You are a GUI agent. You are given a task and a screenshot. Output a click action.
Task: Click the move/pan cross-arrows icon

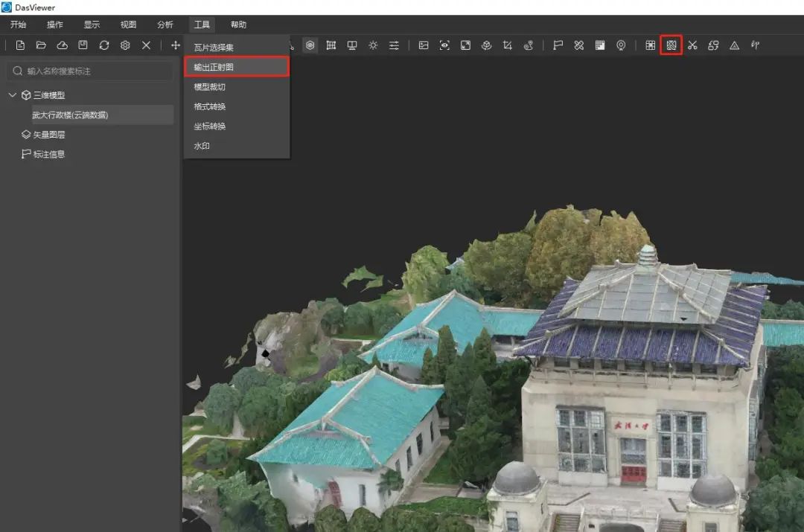(x=176, y=45)
